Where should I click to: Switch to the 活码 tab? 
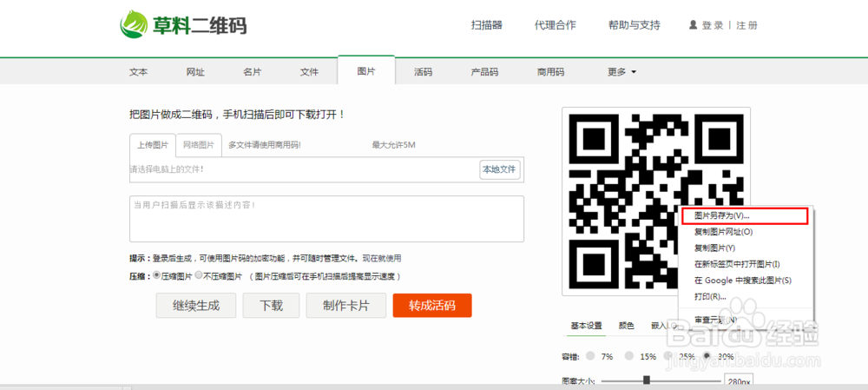tap(423, 72)
